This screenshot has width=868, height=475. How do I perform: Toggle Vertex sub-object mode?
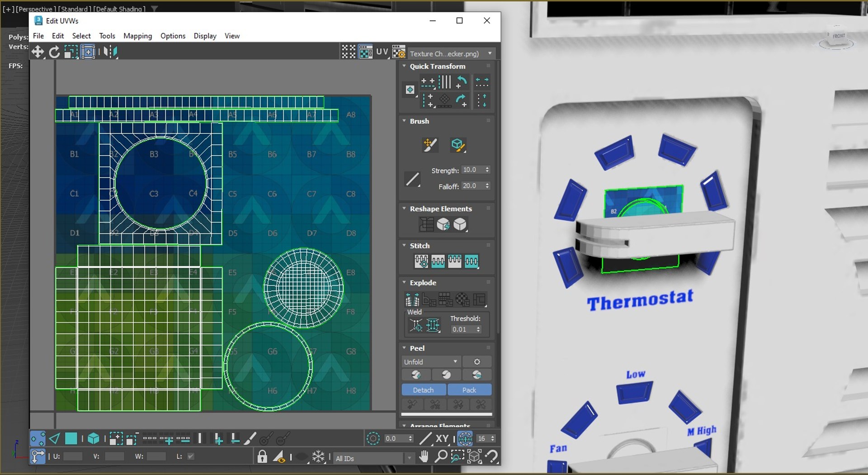click(38, 438)
